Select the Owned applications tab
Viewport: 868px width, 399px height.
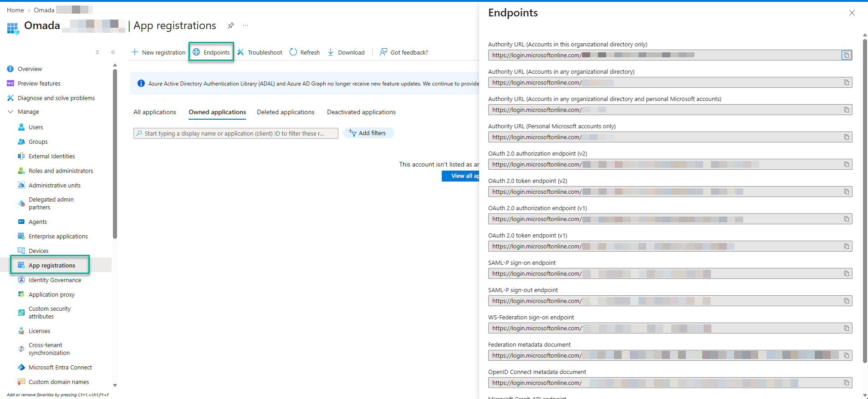coord(217,112)
